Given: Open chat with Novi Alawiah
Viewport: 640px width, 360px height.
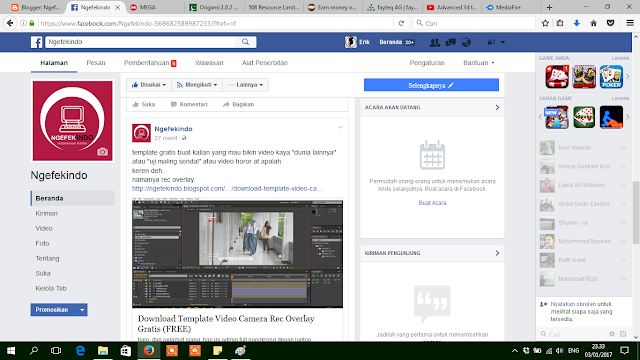Looking at the screenshot, I should tap(583, 147).
